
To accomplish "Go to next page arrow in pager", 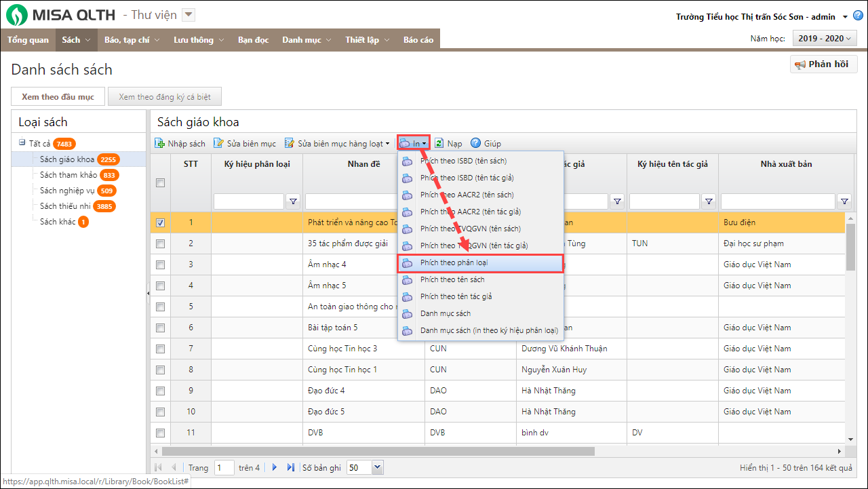I will 275,467.
